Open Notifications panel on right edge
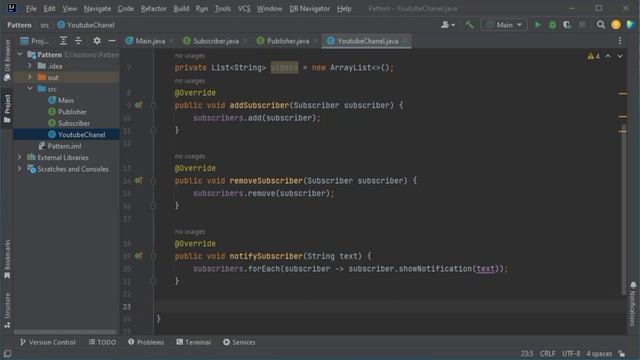This screenshot has width=640, height=360. point(633,303)
